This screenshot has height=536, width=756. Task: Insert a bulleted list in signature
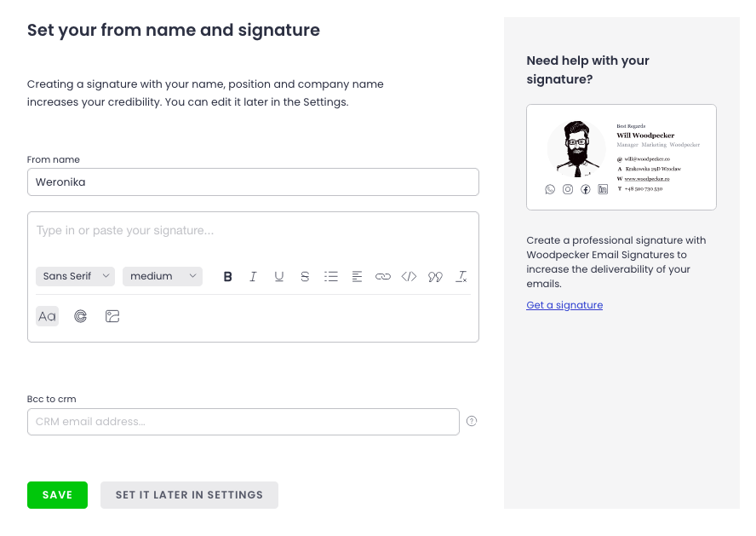tap(331, 276)
